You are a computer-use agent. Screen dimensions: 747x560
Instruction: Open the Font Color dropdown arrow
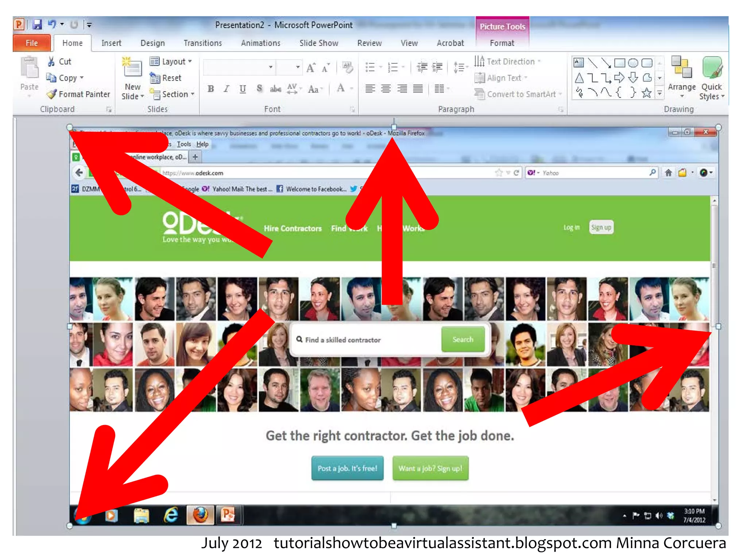[352, 89]
